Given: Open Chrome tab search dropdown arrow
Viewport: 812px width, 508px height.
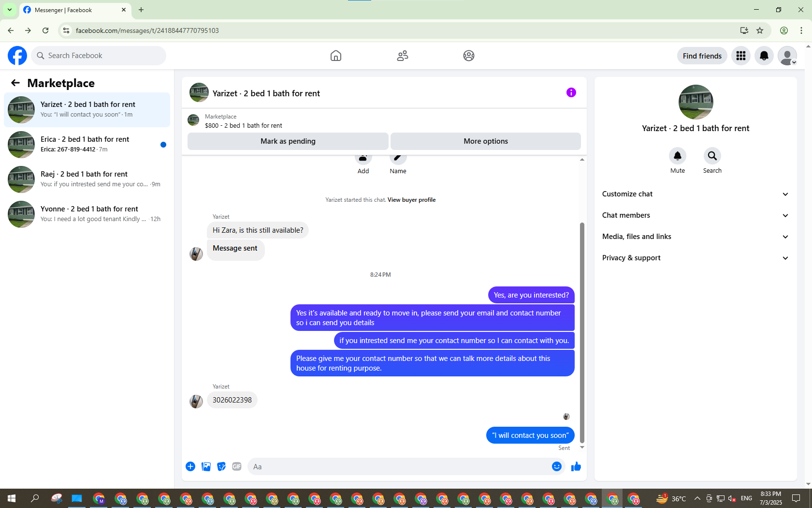Looking at the screenshot, I should [x=10, y=10].
